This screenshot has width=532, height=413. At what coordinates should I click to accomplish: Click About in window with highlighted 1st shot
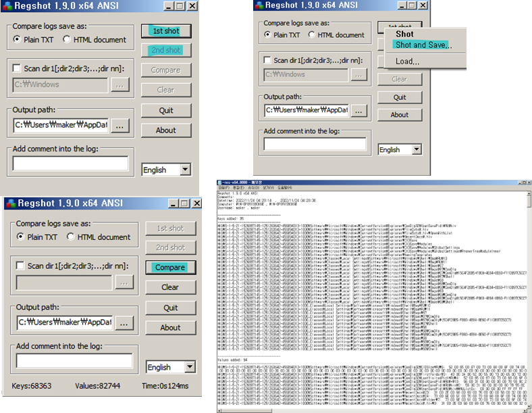(x=166, y=130)
